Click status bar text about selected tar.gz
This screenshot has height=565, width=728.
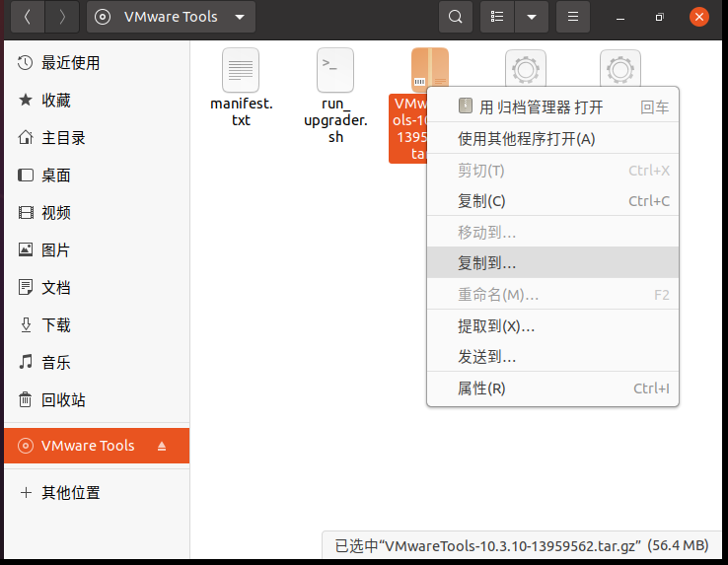click(522, 545)
